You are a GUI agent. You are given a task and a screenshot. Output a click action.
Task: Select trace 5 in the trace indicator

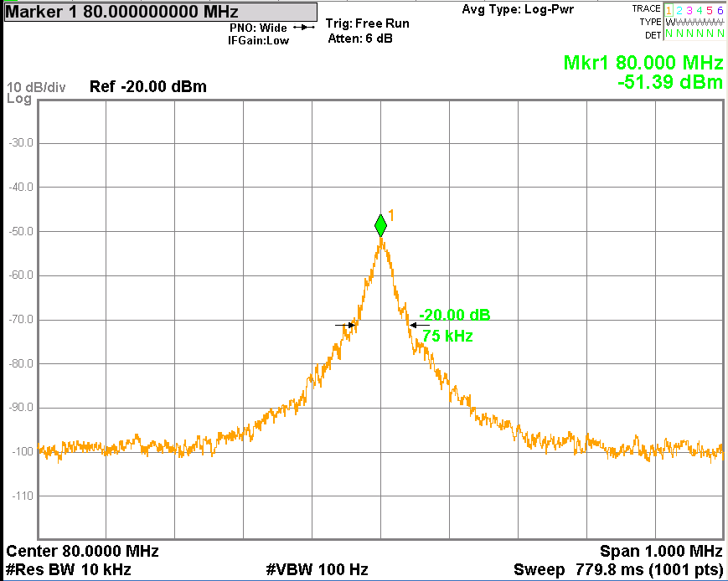pyautogui.click(x=710, y=9)
